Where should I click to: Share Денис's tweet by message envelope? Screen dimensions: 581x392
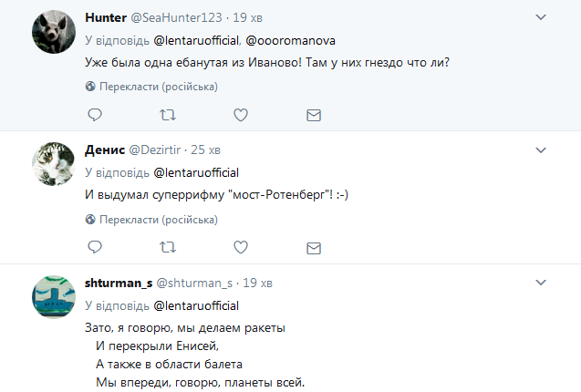(313, 247)
